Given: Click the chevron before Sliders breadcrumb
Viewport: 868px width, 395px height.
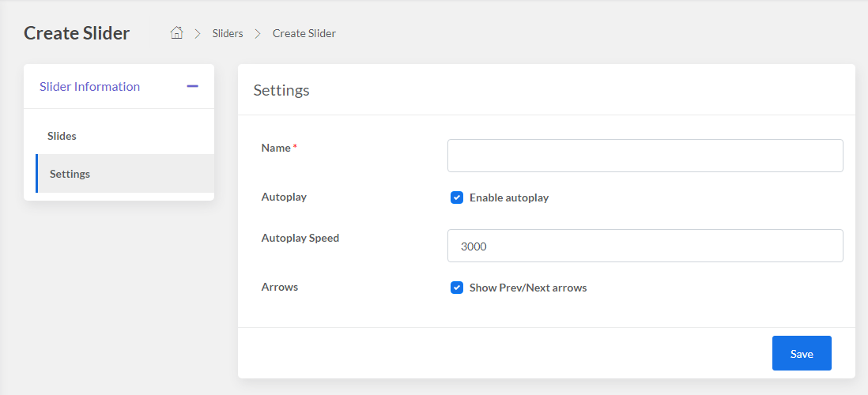Looking at the screenshot, I should pos(198,34).
